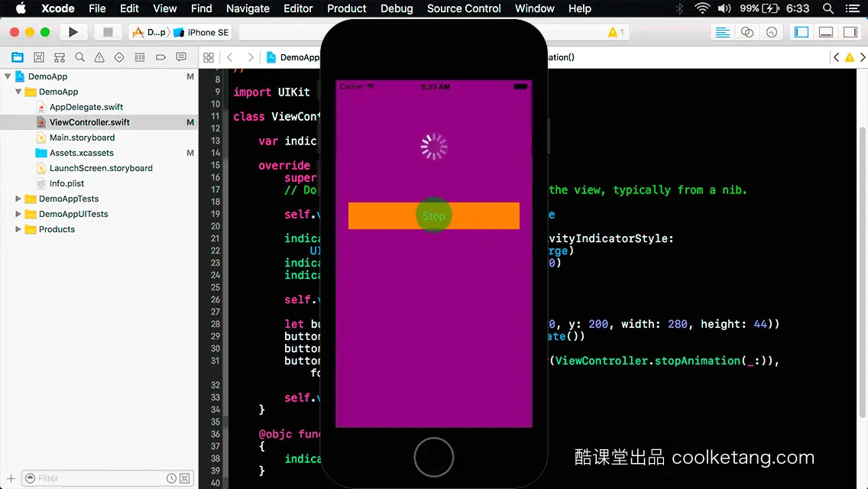This screenshot has width=868, height=489.
Task: Select AppDelegate.swift file
Action: click(86, 107)
